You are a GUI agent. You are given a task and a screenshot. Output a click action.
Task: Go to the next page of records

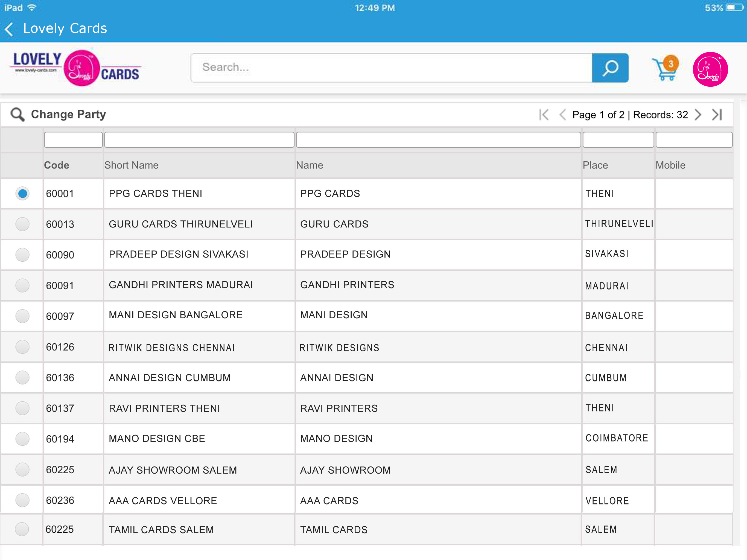pos(698,115)
